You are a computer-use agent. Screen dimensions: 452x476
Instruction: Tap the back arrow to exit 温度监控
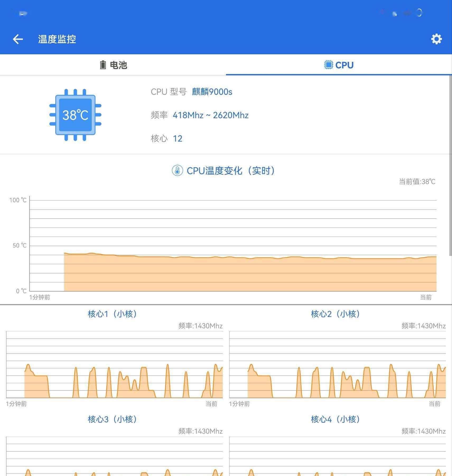tap(18, 39)
